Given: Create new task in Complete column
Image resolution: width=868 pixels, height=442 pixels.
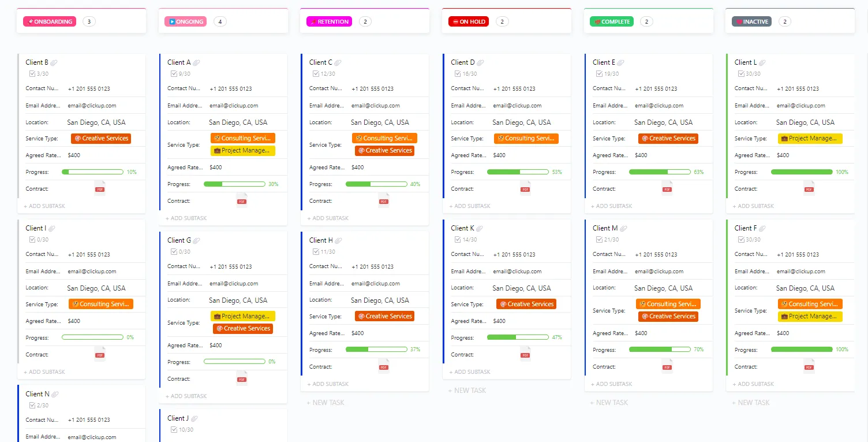Looking at the screenshot, I should [609, 402].
